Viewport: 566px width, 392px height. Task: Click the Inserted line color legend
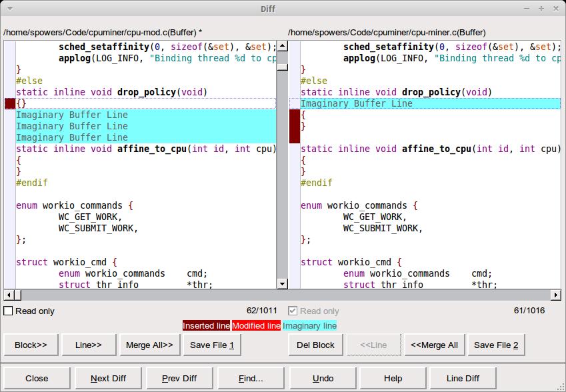207,326
